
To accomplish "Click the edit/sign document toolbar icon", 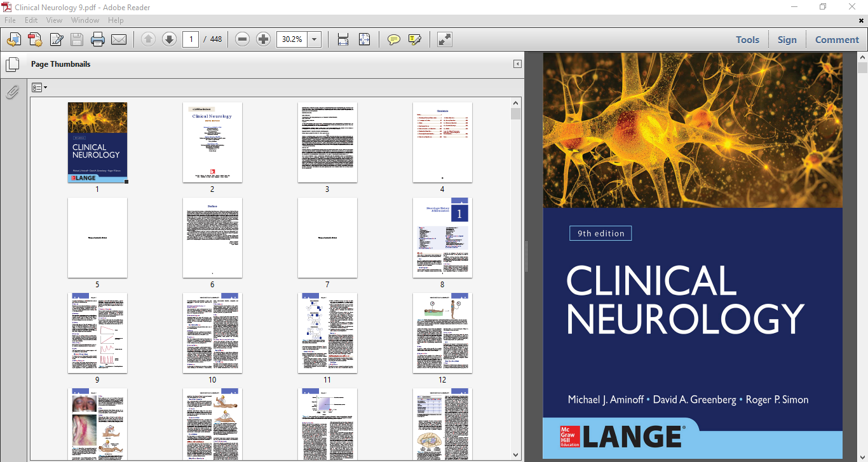I will click(56, 39).
